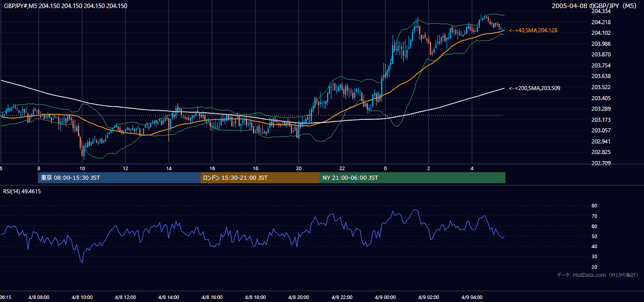
Task: Click price axis value 204.334
Action: pos(601,11)
